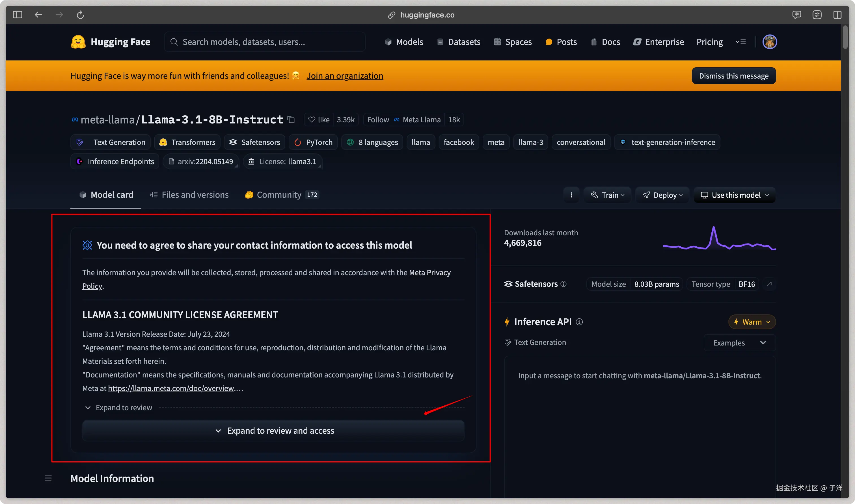Open the Meta Privacy Policy link
855x504 pixels.
pos(429,272)
